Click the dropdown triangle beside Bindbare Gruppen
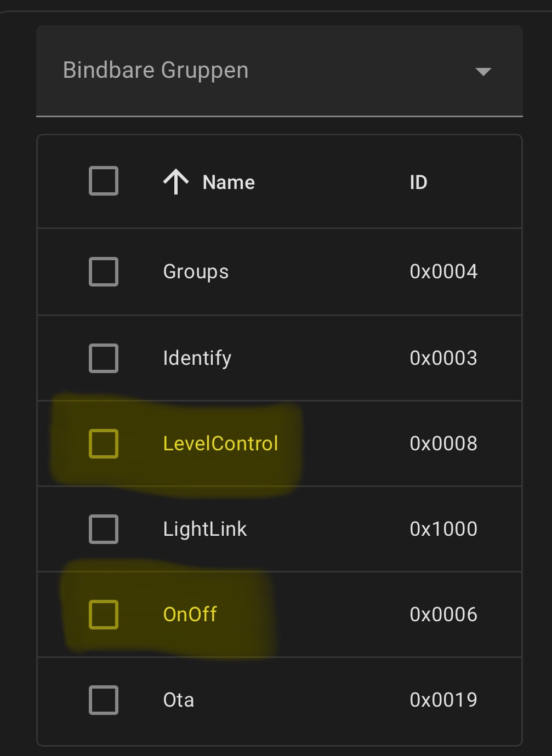The image size is (552, 756). [x=483, y=72]
